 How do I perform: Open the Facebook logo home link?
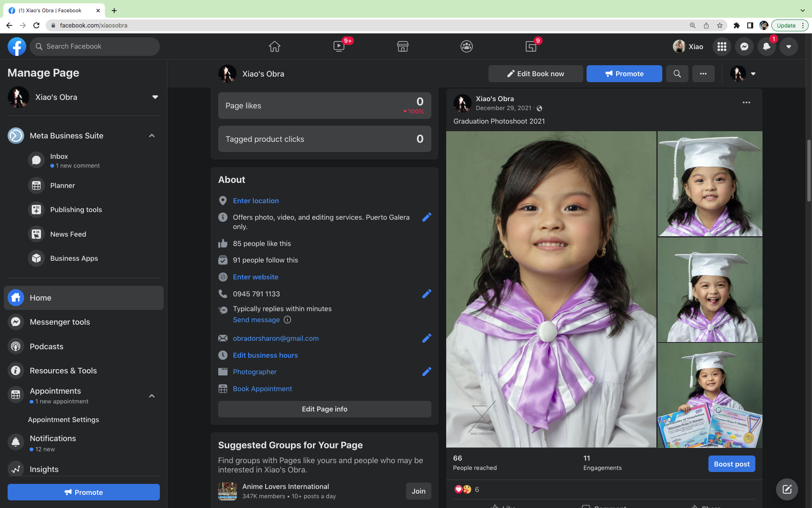[17, 47]
